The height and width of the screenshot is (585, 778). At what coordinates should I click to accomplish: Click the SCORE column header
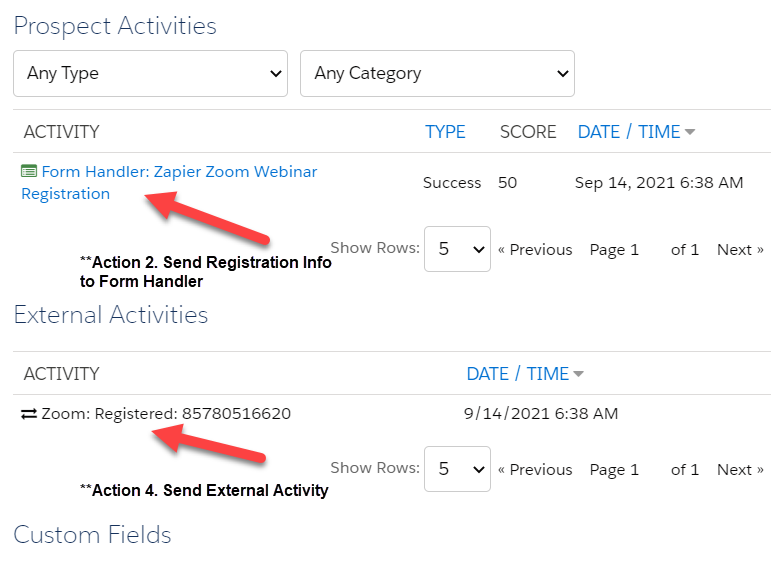528,132
